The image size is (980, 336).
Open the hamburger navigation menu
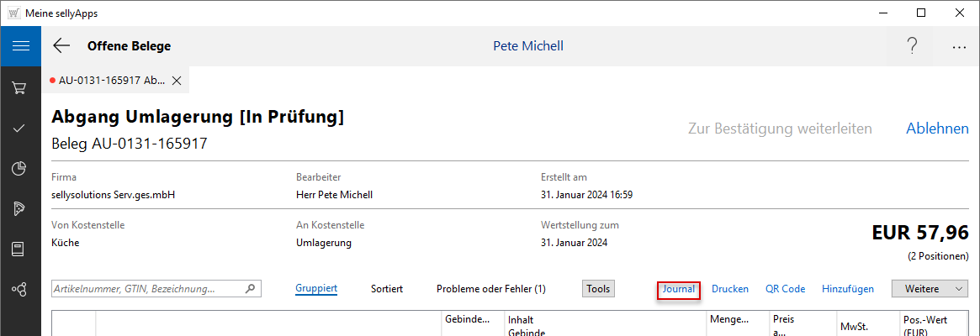click(x=20, y=46)
